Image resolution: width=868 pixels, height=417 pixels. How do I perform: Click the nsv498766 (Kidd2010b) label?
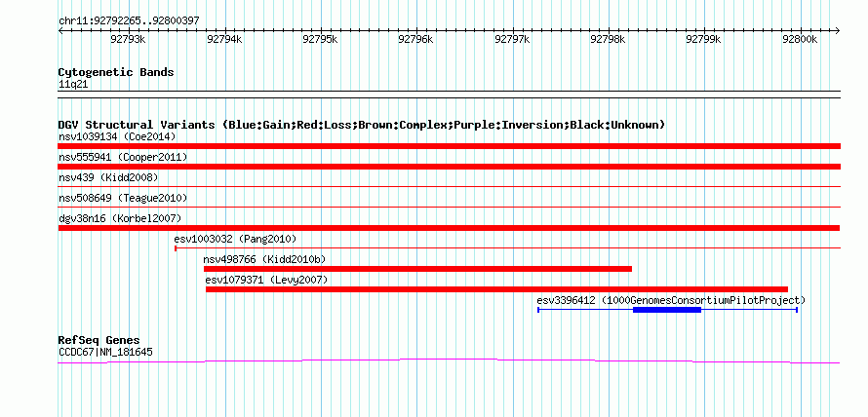pos(264,259)
